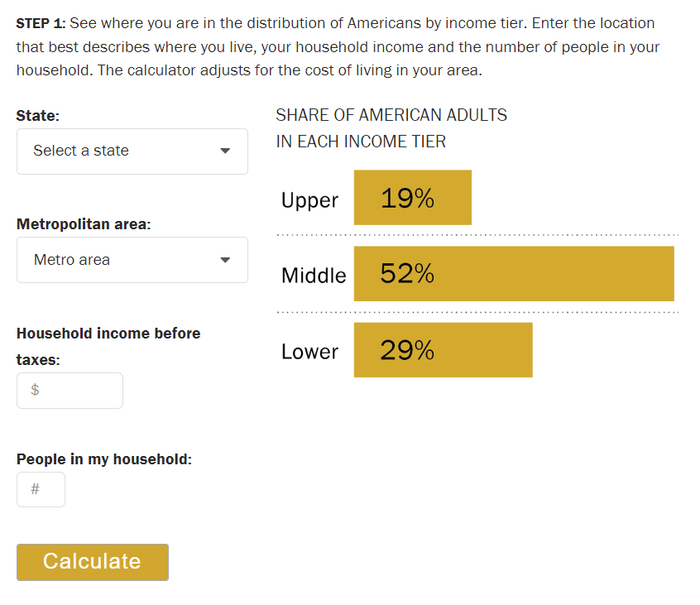The height and width of the screenshot is (605, 700).
Task: Click the people in household number field
Action: 41,489
